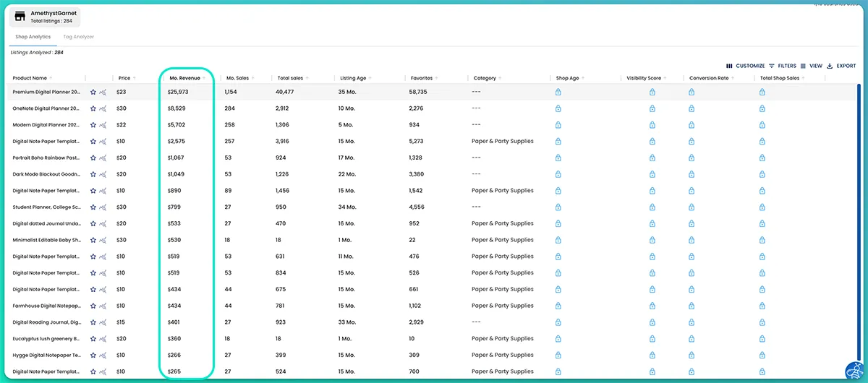Click the AmethystGarnet shop storefront icon
Screen dimensions: 868x383
(20, 17)
